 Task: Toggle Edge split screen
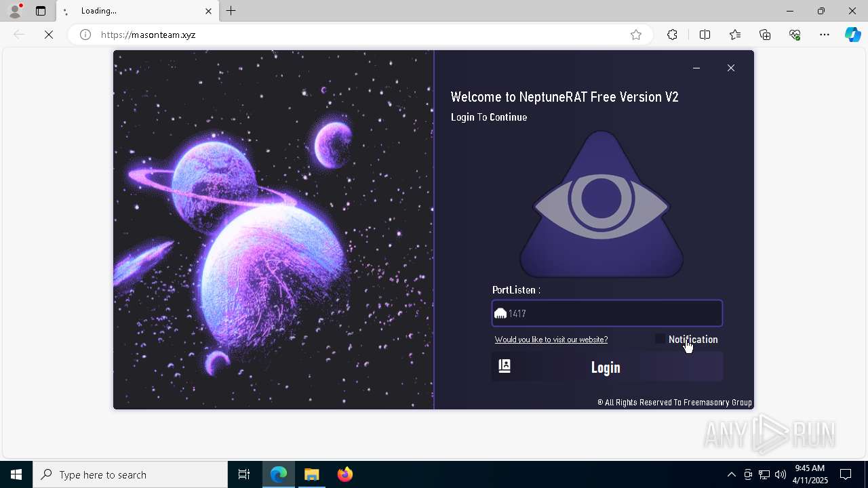(x=705, y=35)
